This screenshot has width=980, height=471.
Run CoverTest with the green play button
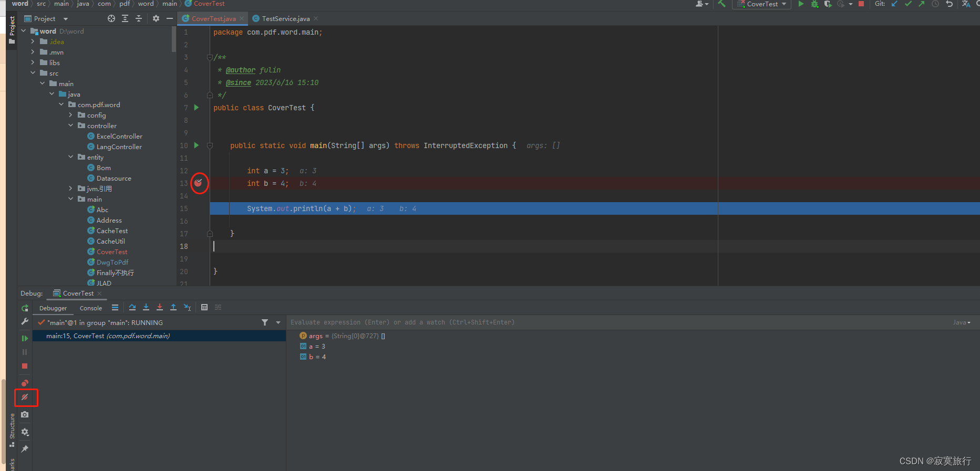[x=801, y=4]
